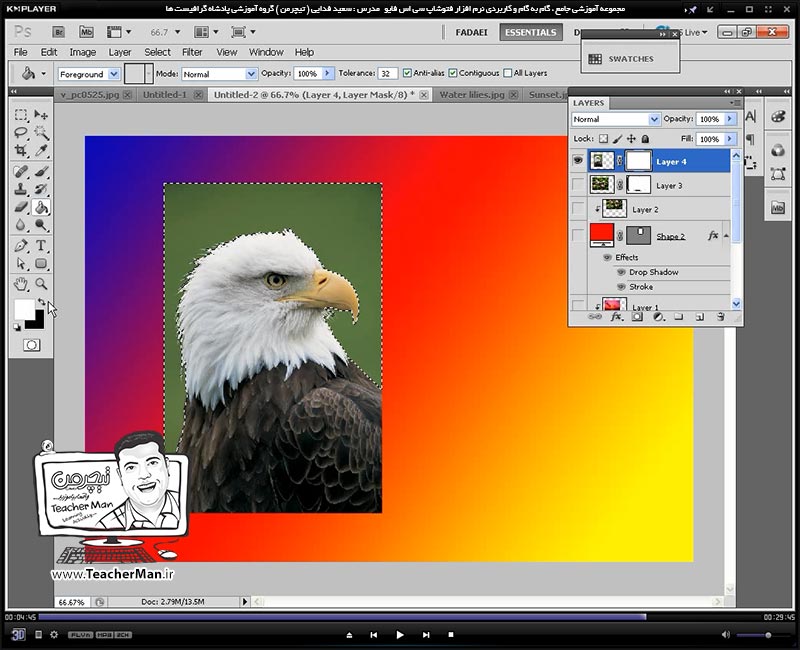This screenshot has width=800, height=650.
Task: Open the tool preset picker arrow
Action: click(44, 74)
